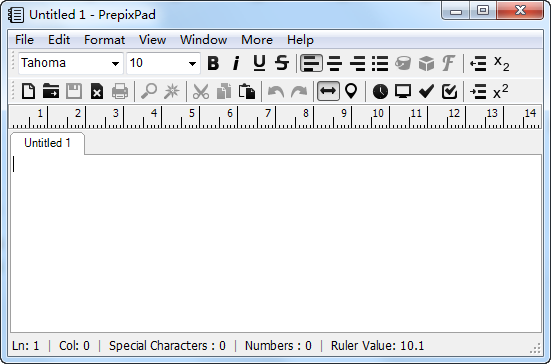Copy the selected text
551x364 pixels.
point(224,91)
